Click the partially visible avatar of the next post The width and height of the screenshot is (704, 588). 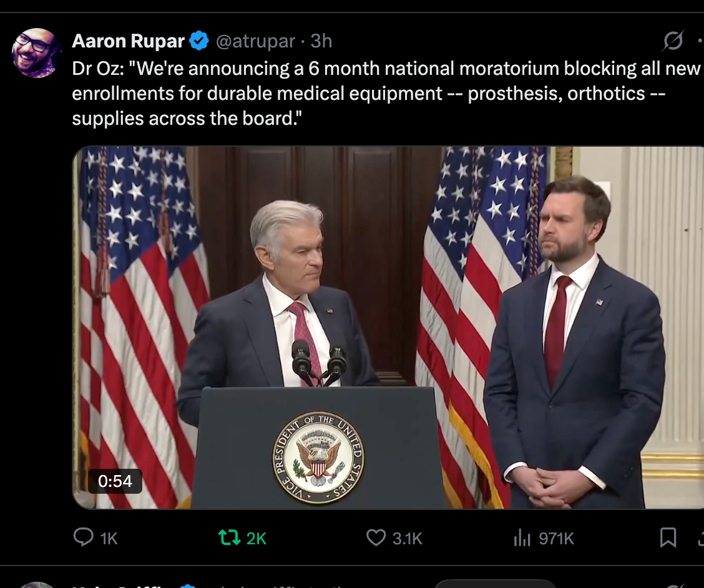click(36, 584)
